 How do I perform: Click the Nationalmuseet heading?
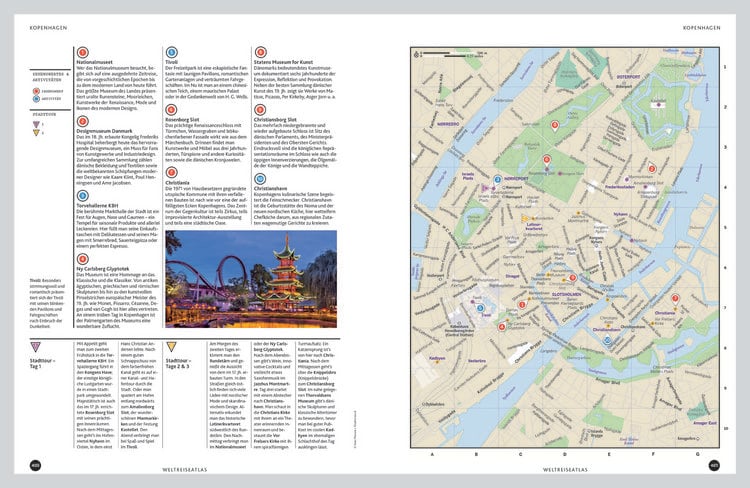tap(95, 62)
